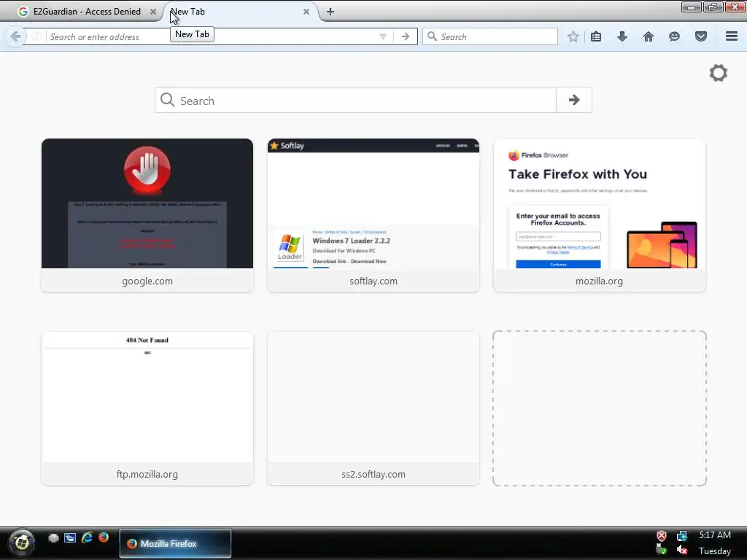Select Mozilla Firefox taskbar button
This screenshot has height=560, width=747.
click(175, 543)
